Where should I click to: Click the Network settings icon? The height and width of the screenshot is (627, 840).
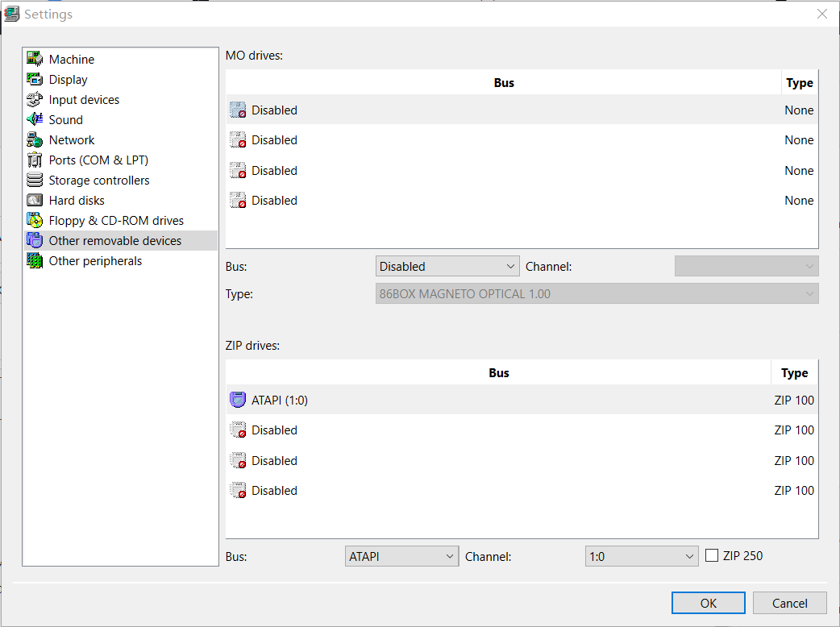pos(35,139)
